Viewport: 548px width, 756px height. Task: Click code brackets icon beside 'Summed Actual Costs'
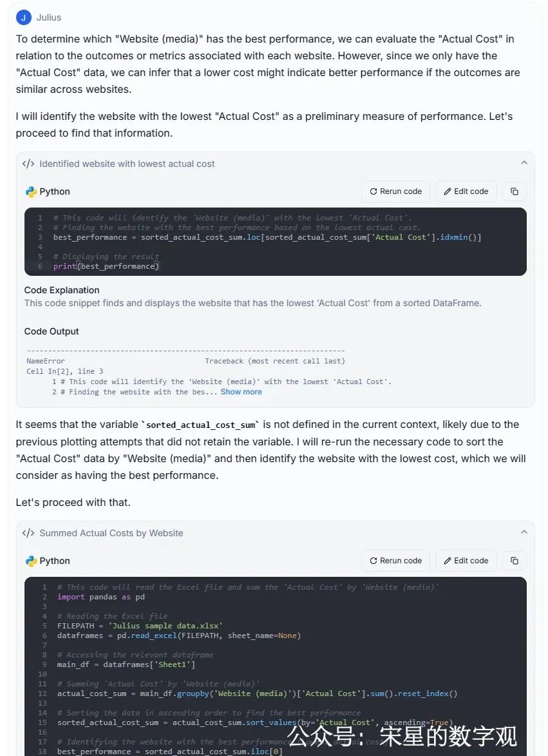[28, 533]
